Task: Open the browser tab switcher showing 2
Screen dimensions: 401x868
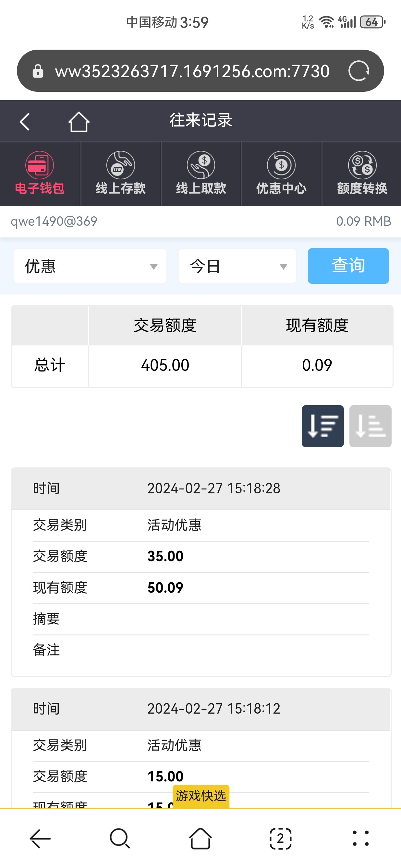Action: point(281,838)
